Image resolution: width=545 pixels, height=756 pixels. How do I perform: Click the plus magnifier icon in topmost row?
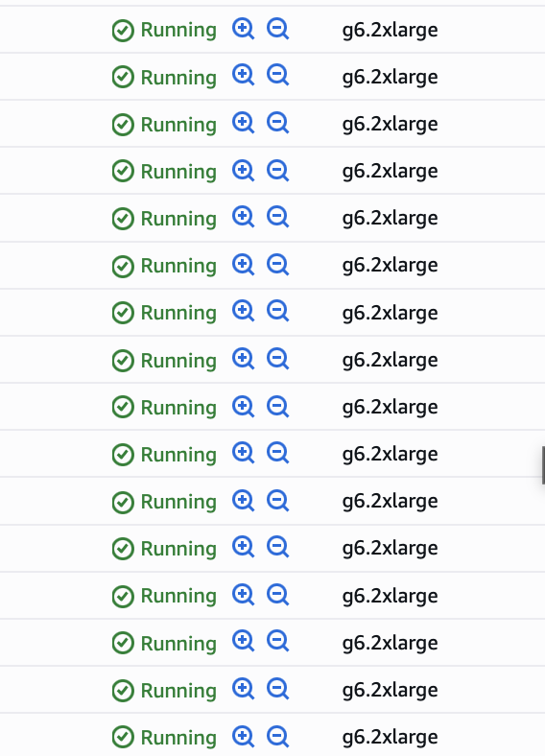coord(243,29)
